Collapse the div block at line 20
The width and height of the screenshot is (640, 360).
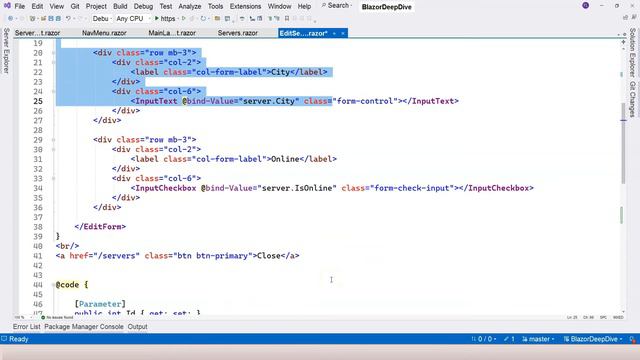53,53
